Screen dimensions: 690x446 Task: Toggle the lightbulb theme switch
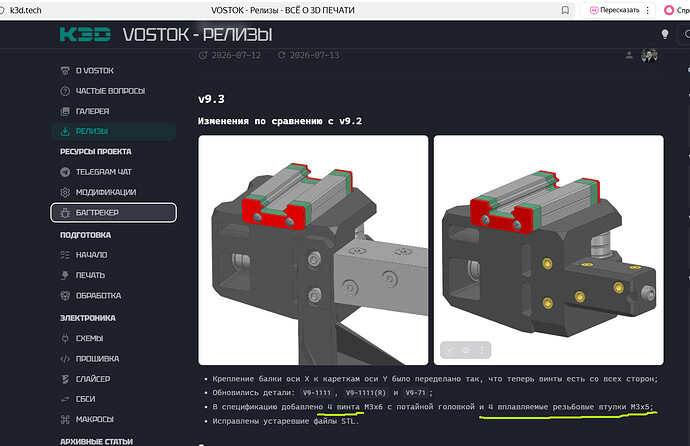click(664, 34)
